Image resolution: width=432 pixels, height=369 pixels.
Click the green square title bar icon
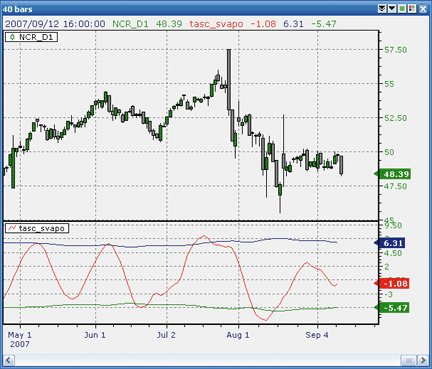pos(402,9)
